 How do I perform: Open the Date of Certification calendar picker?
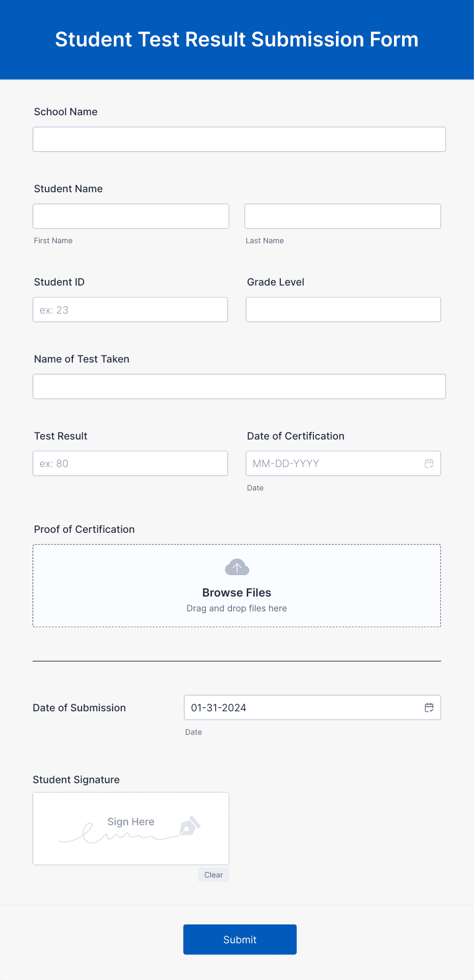pyautogui.click(x=429, y=463)
